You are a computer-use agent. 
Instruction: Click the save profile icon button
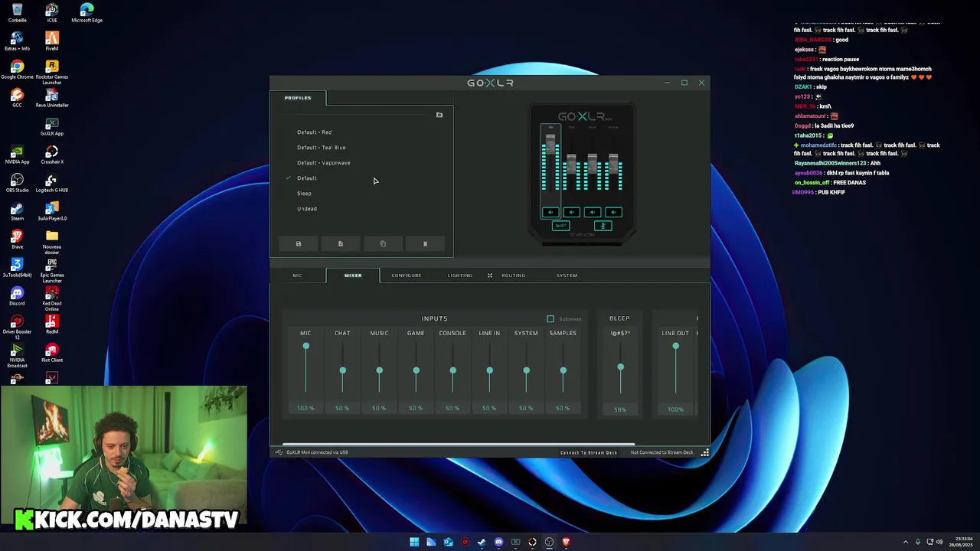pos(299,244)
